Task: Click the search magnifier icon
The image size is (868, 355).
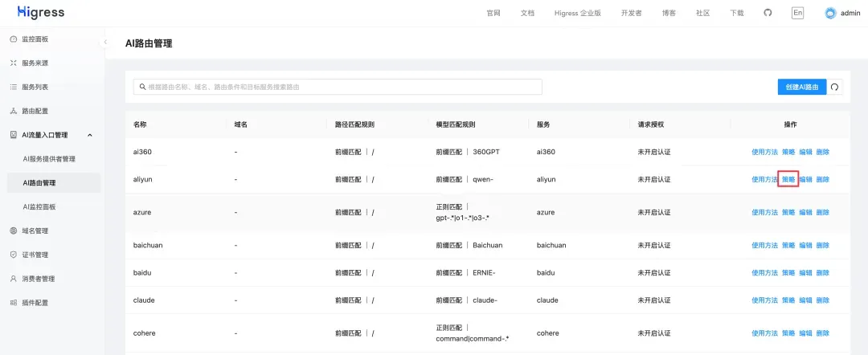Action: 143,87
